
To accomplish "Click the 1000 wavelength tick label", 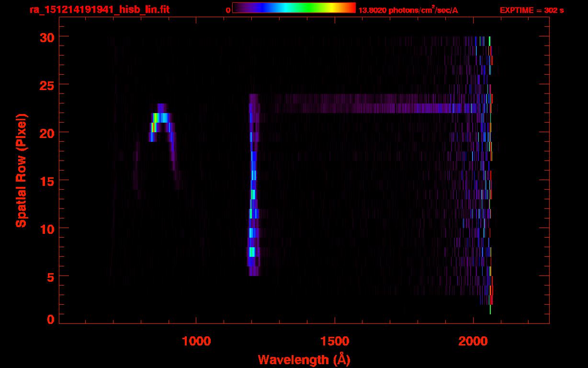I will 196,341.
